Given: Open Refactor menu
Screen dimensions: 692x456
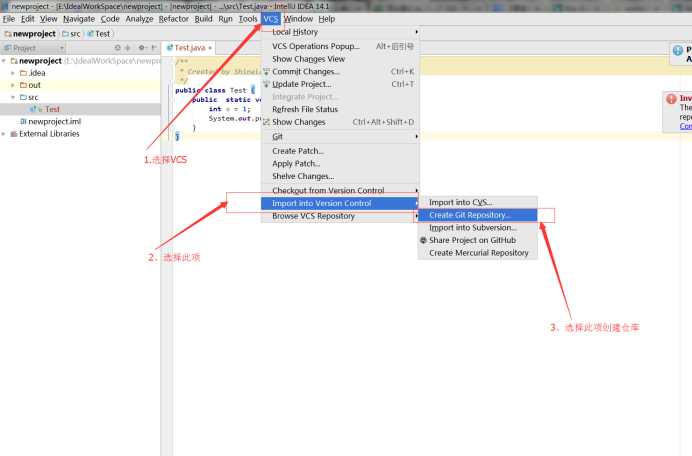Looking at the screenshot, I should [x=173, y=19].
